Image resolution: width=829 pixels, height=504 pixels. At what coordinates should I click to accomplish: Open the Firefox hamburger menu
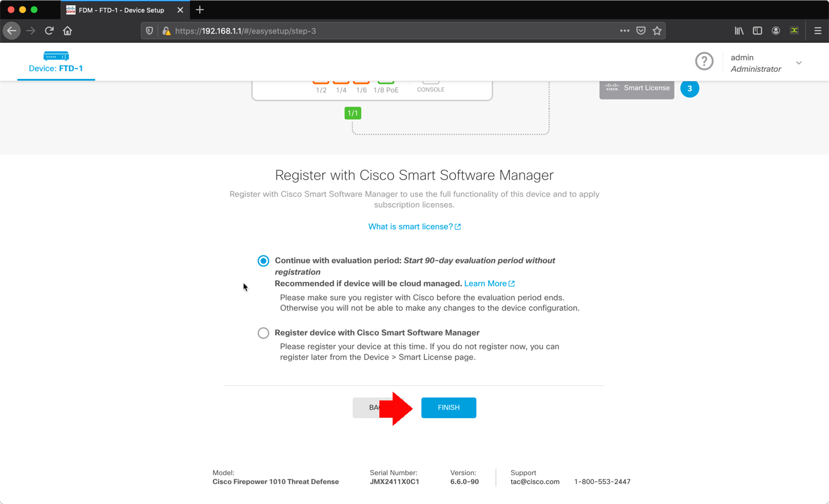point(817,30)
